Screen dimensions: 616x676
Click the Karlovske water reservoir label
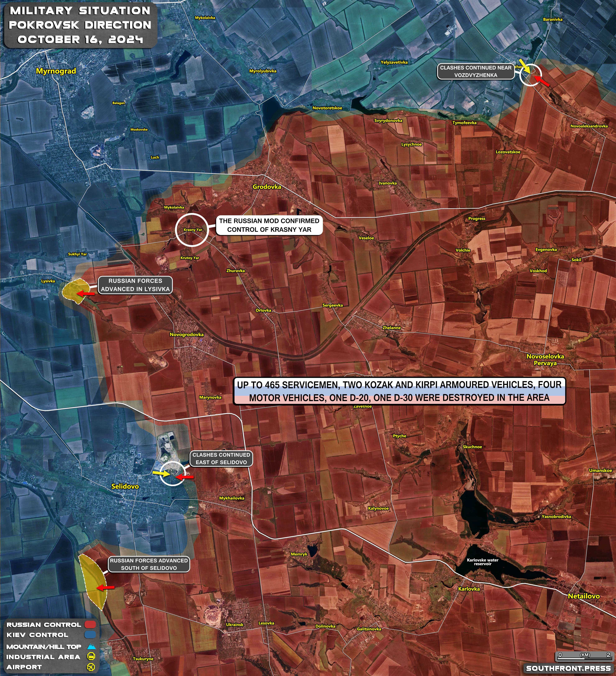(x=483, y=562)
